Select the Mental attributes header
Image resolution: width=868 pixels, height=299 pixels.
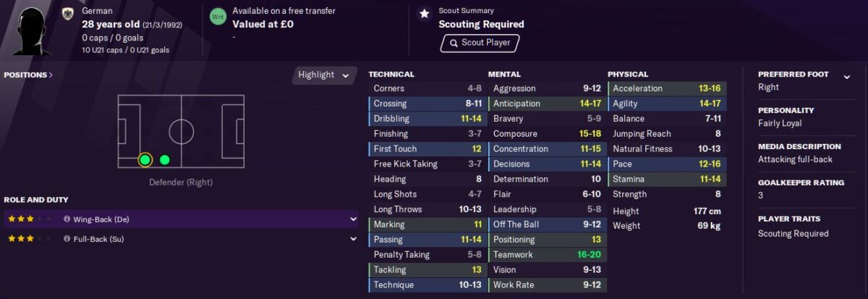(504, 74)
